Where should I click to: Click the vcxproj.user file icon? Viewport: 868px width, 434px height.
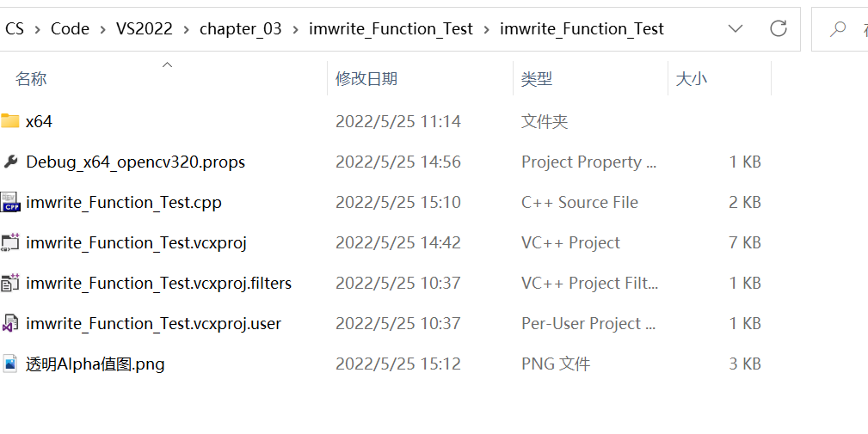tap(10, 323)
